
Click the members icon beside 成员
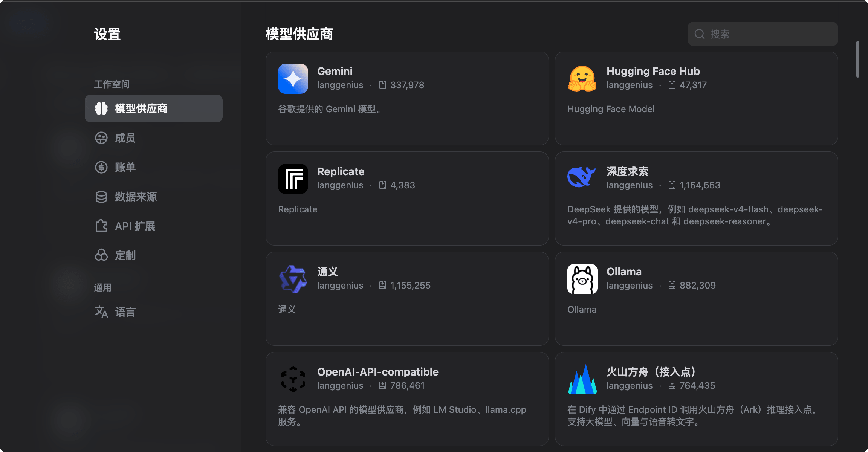(101, 138)
